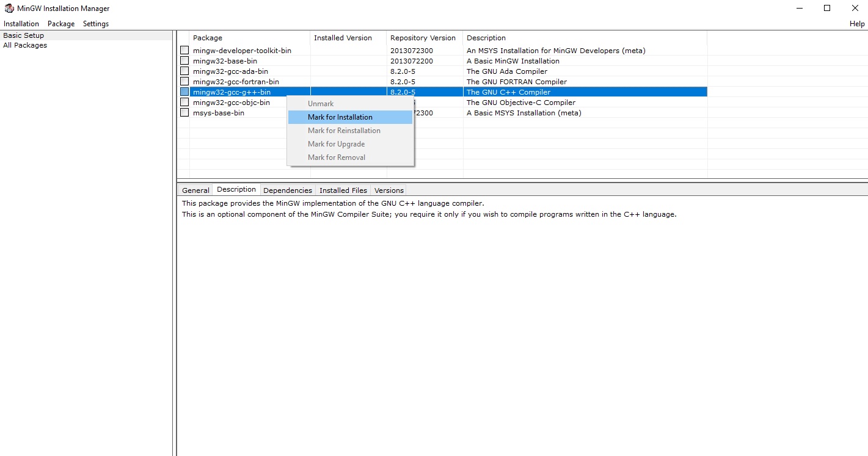Screen dimensions: 868x456
Task: Tick checkbox for mingw32-gcc-fortran-bin
Action: pyautogui.click(x=184, y=81)
